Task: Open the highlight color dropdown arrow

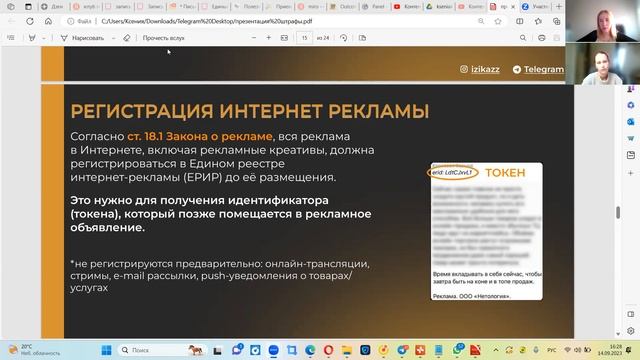Action: 44,38
